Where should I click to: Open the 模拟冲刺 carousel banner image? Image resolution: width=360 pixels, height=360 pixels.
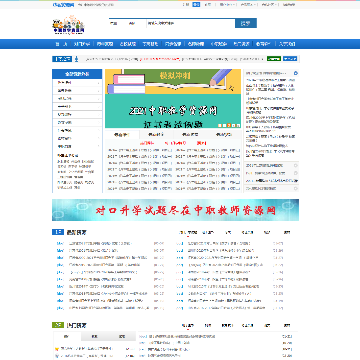(173, 99)
